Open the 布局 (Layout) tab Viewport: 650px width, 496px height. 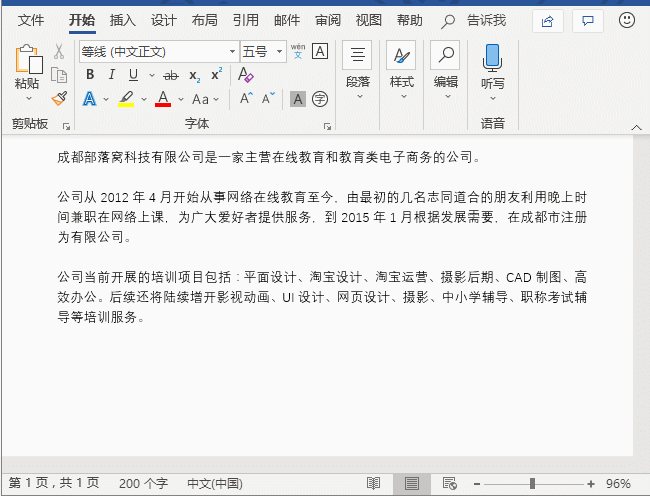point(204,20)
